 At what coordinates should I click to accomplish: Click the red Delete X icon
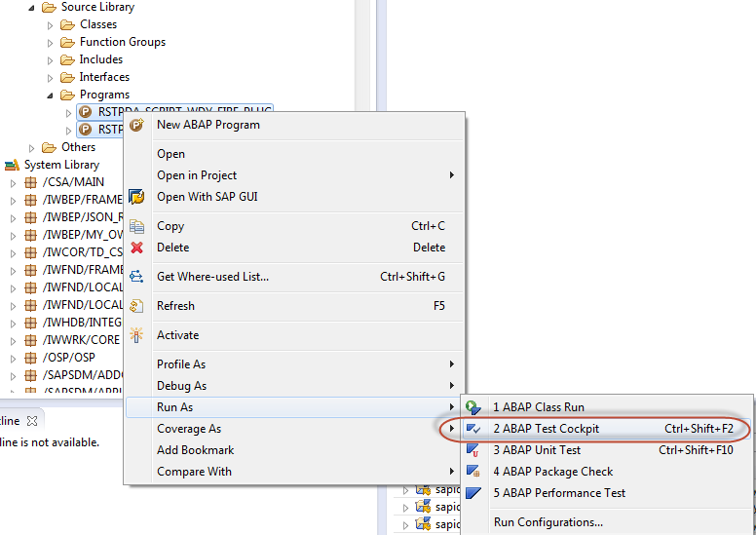pos(137,248)
